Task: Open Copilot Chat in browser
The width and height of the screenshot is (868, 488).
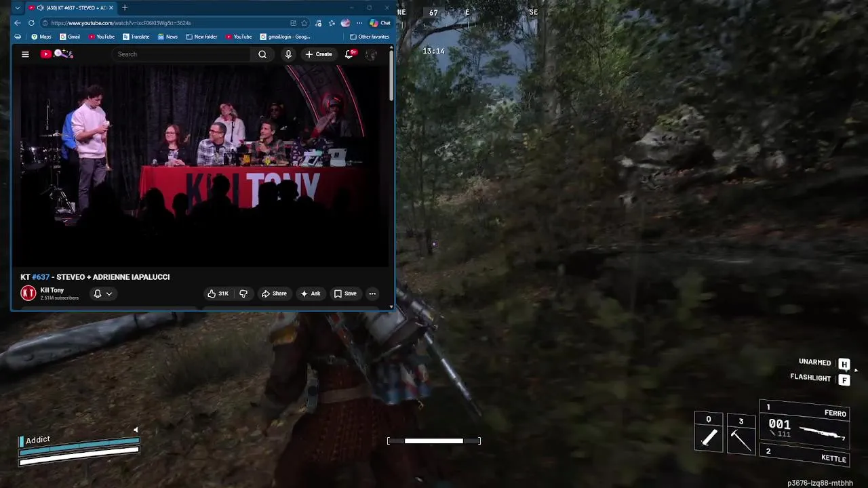Action: [x=380, y=23]
